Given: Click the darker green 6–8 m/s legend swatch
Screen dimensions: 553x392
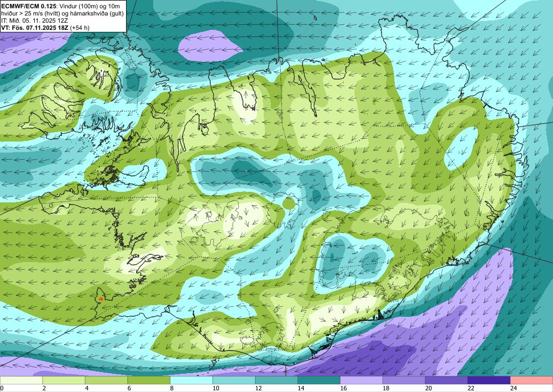Looking at the screenshot, I should (149, 380).
